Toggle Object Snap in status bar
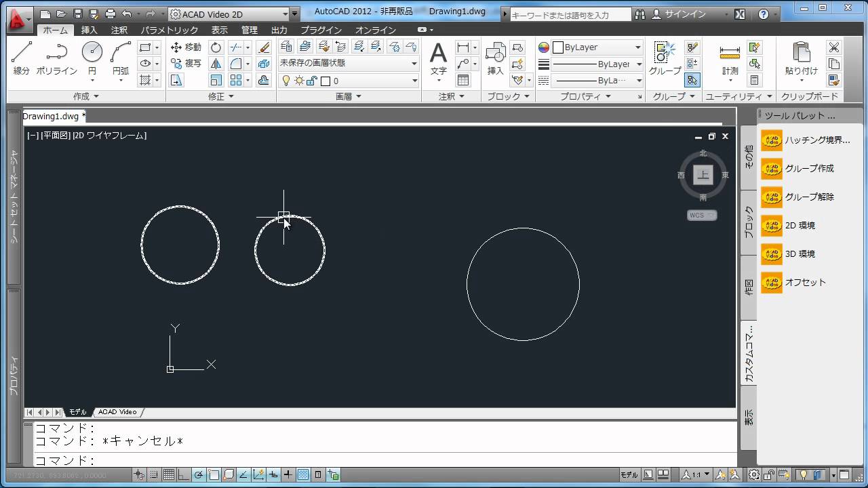Screen dimensions: 868x488 coord(213,474)
